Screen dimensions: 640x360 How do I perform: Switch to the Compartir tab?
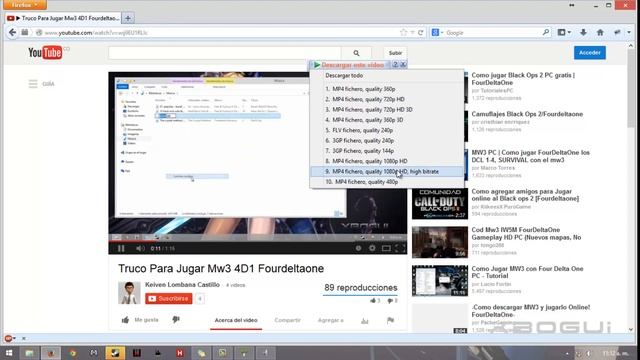pos(287,320)
